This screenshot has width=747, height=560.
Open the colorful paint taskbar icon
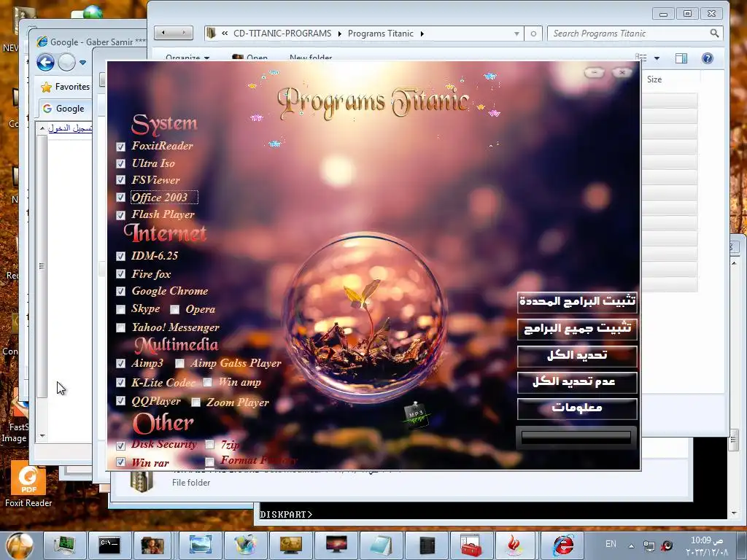245,545
